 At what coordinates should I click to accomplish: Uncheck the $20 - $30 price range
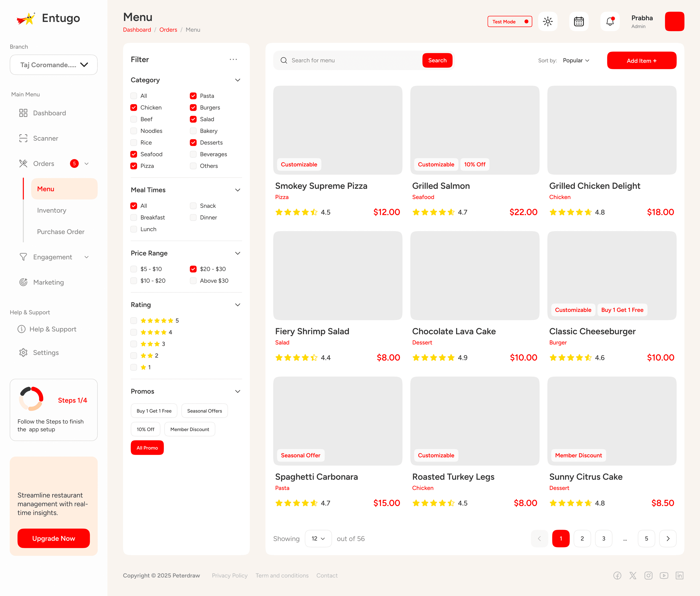pyautogui.click(x=193, y=269)
